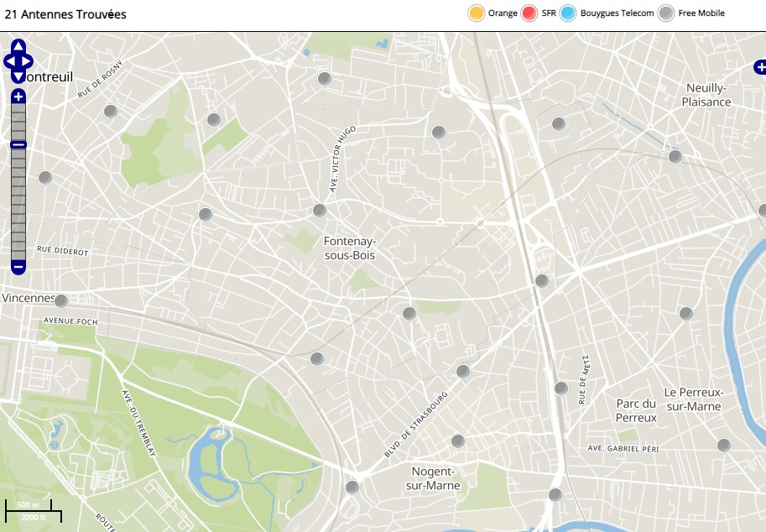Open antenna marker next to Rue de Metz
766x532 pixels.
point(561,388)
